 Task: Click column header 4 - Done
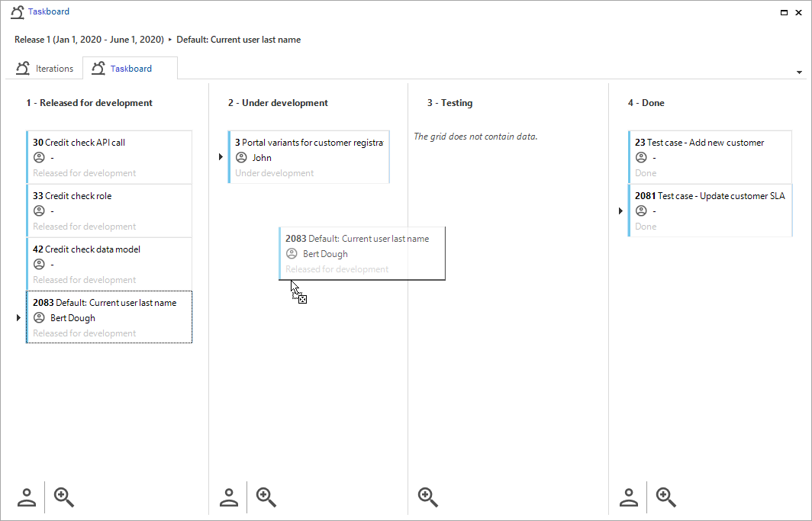(x=646, y=103)
